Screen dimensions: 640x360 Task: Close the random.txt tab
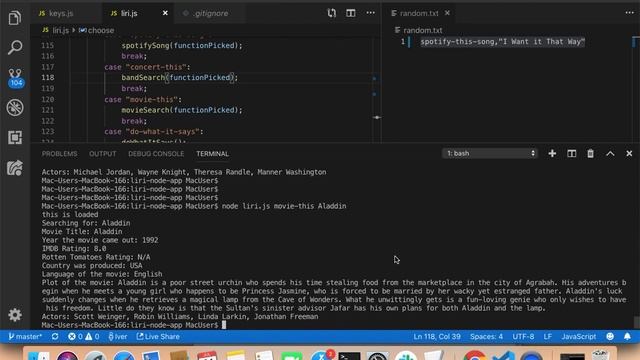coord(447,13)
